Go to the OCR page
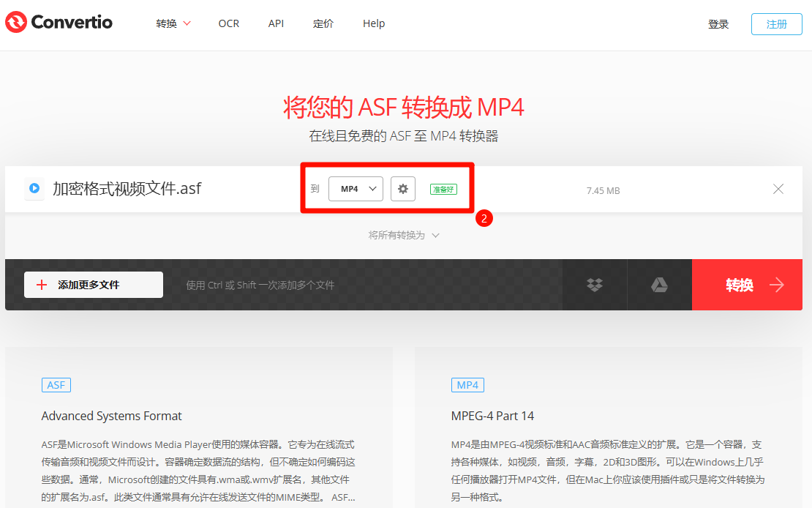812x508 pixels. point(228,23)
